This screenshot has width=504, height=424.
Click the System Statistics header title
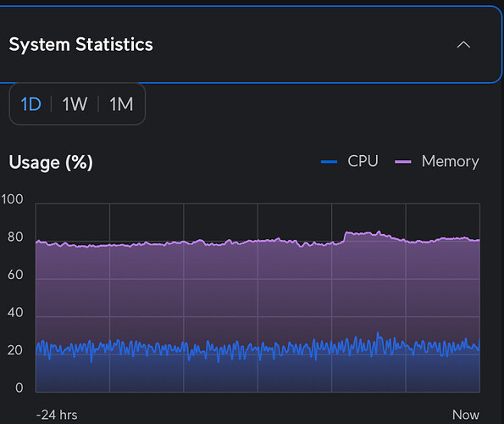[x=81, y=44]
